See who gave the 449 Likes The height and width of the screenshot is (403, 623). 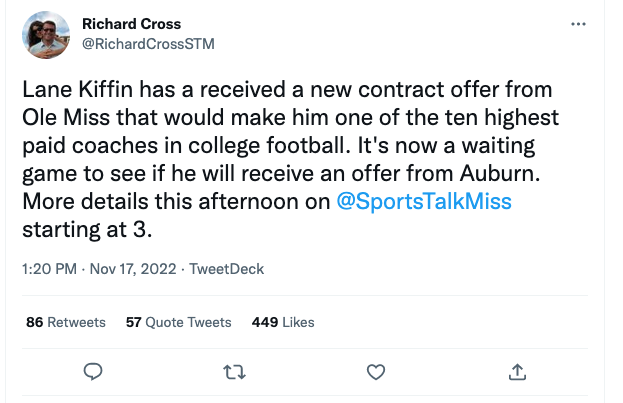pos(283,322)
